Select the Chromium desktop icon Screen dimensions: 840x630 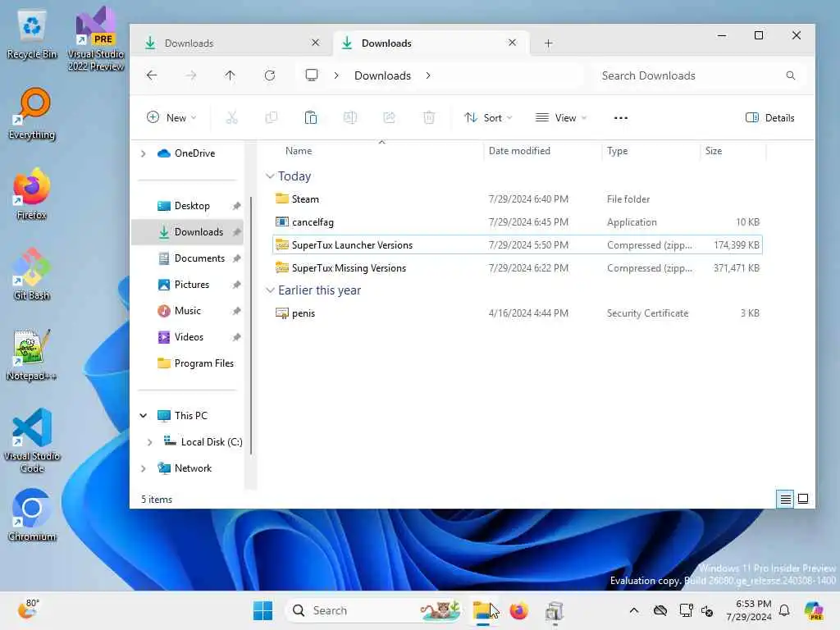point(32,515)
